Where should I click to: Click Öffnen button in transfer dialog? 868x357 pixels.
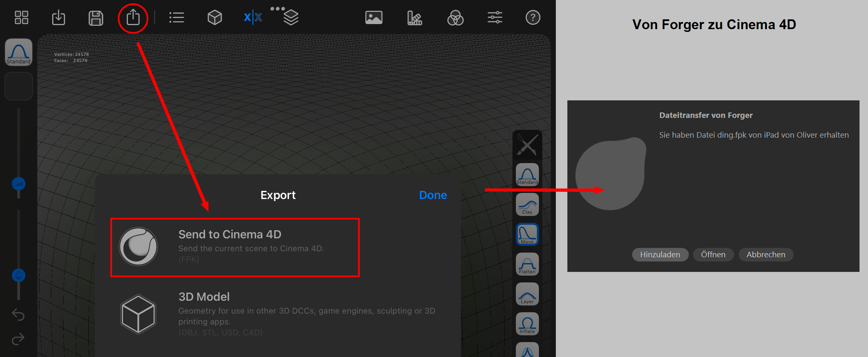(x=713, y=255)
